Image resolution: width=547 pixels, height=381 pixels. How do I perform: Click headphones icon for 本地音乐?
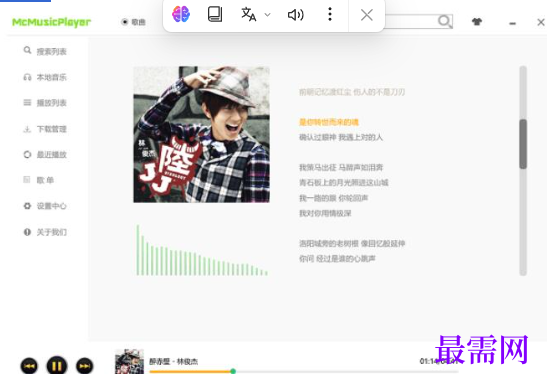[x=27, y=77]
